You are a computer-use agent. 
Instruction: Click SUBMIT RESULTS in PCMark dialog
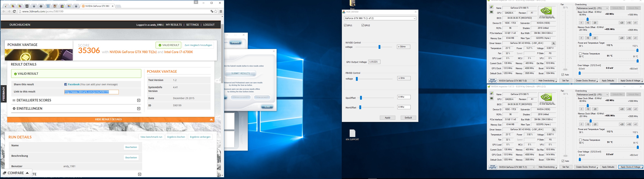click(x=241, y=74)
